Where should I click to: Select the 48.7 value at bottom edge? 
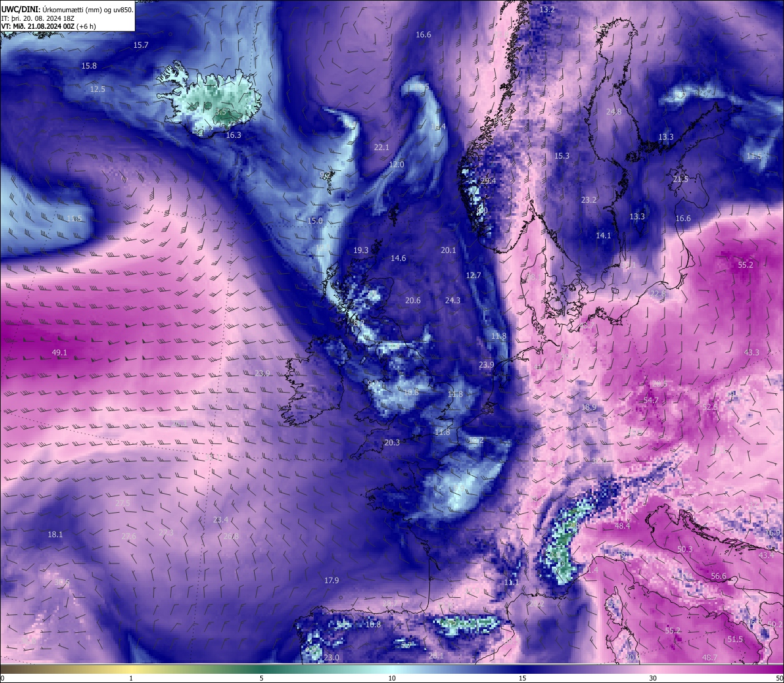(x=709, y=658)
